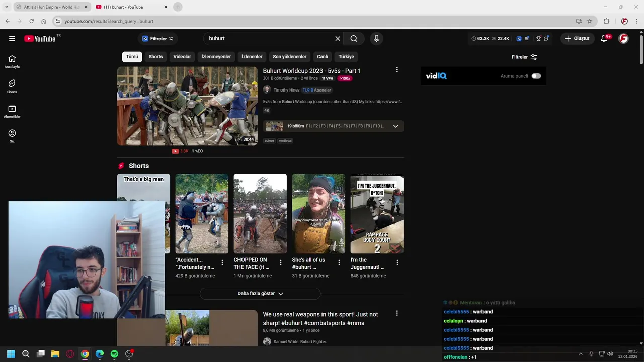Start voice search with the microphone
Screen dimensions: 644x362
[376, 39]
